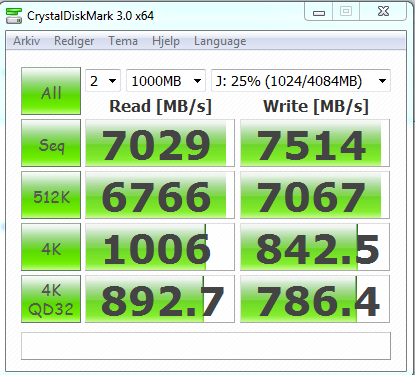
Task: Click the Seq read result 7029
Action: tap(160, 143)
